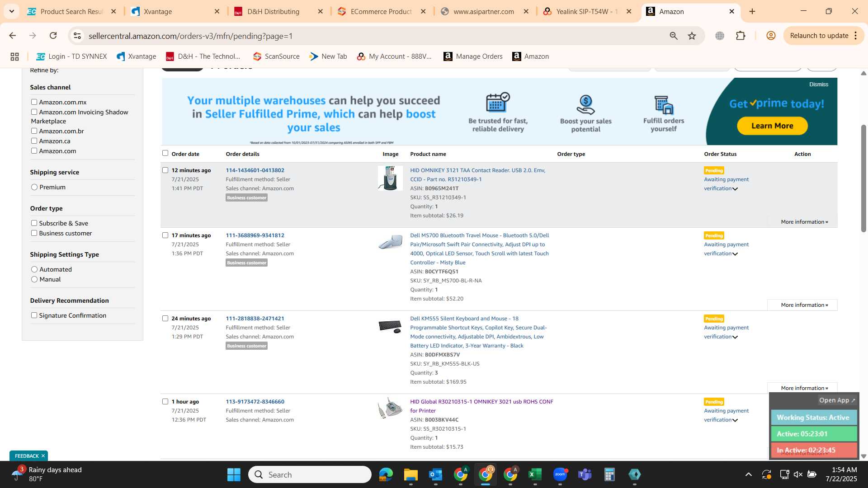Select Premium shipping service radio
Viewport: 868px width, 488px height.
coord(34,187)
